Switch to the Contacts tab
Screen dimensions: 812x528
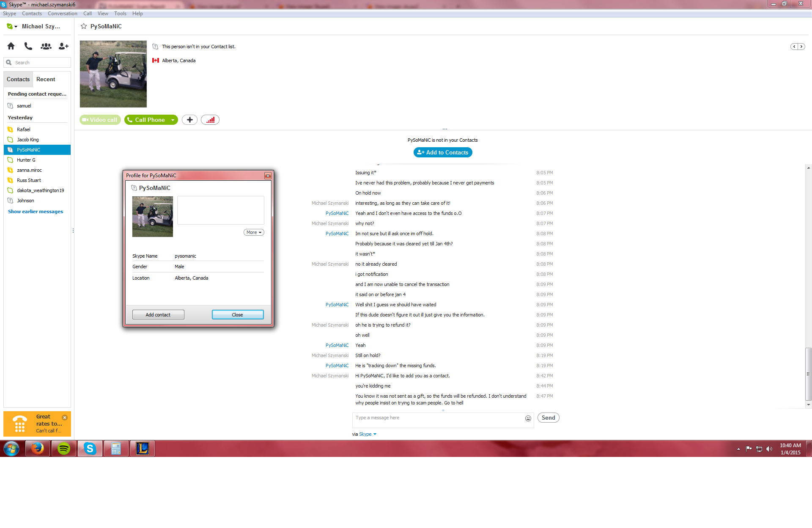pos(18,79)
